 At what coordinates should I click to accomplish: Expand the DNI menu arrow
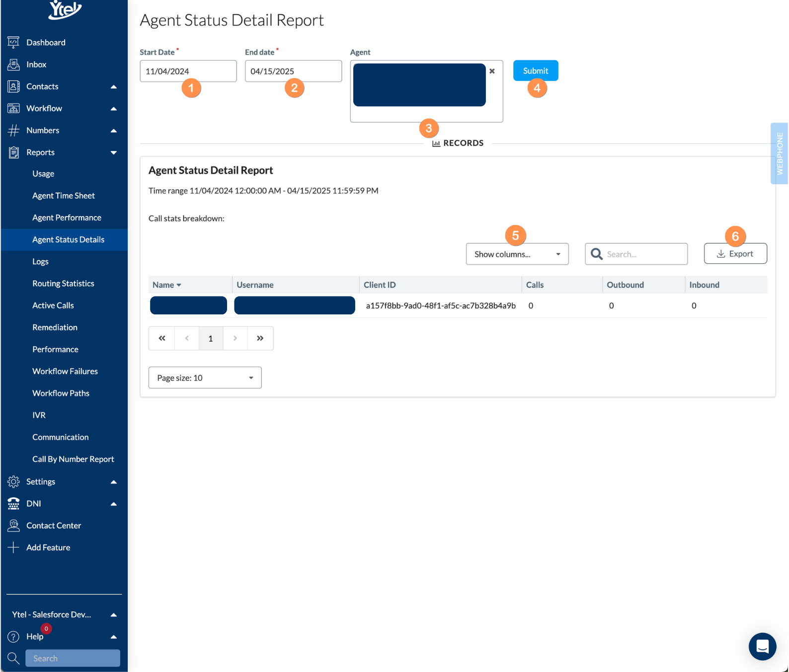pos(114,504)
